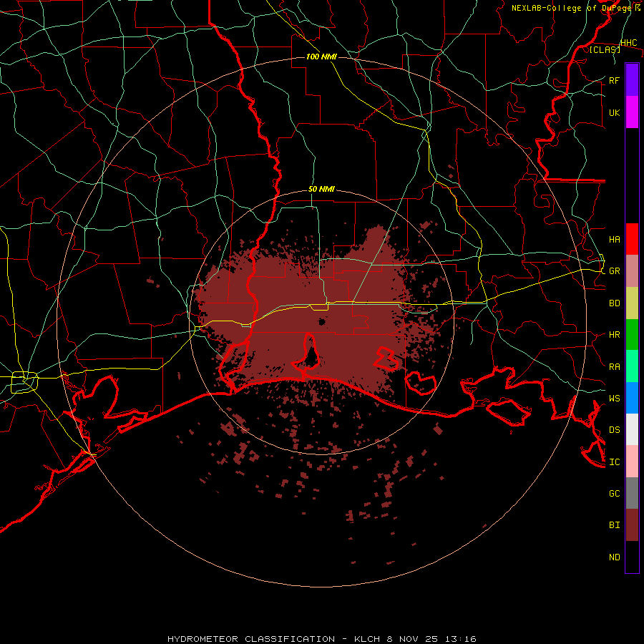Click the 50 NMI range ring label
This screenshot has width=644, height=644.
pyautogui.click(x=321, y=189)
